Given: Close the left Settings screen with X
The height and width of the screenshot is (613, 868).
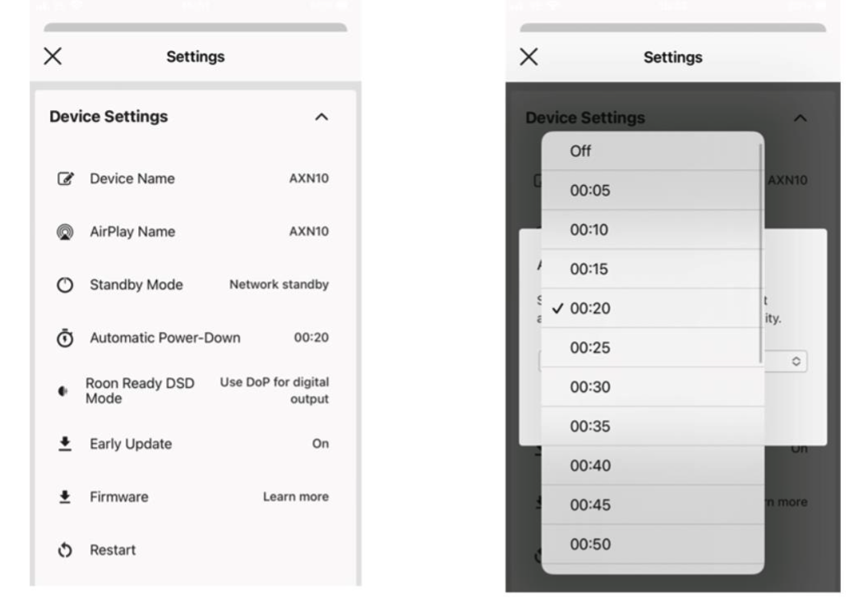Looking at the screenshot, I should 53,57.
